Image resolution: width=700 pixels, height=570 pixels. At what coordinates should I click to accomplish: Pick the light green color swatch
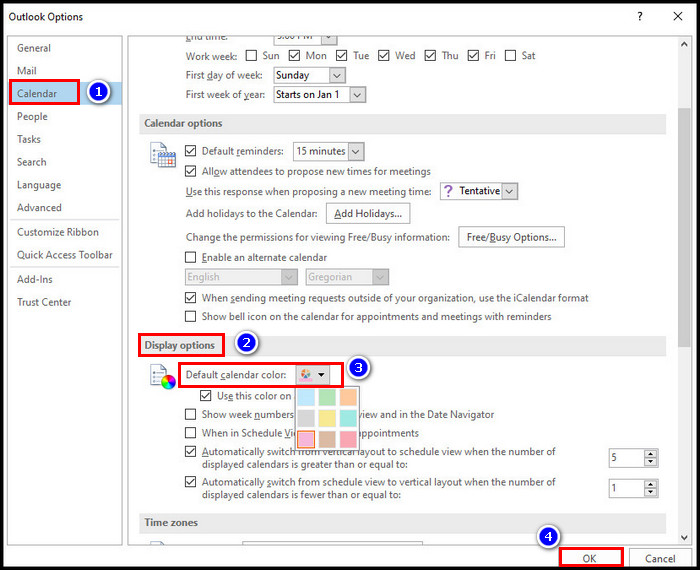click(327, 397)
